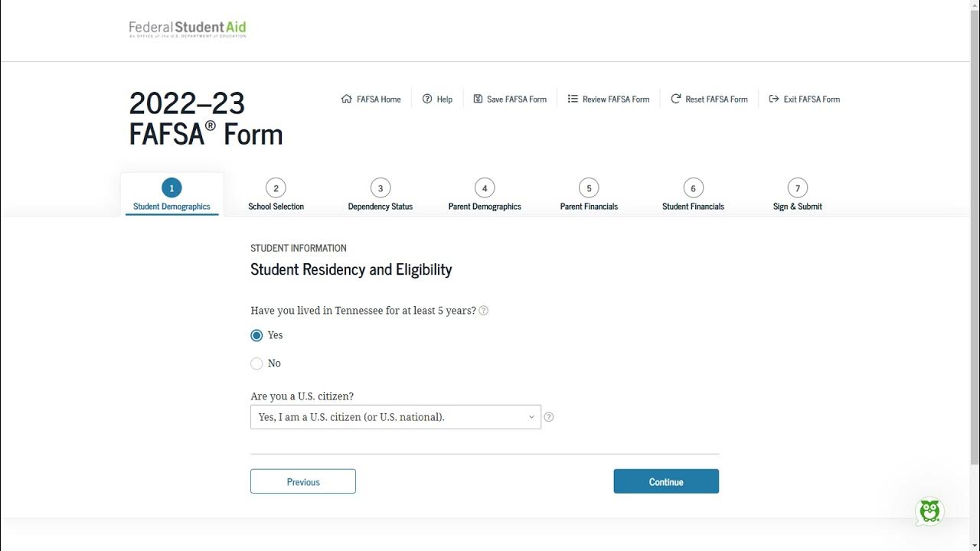The height and width of the screenshot is (551, 980).
Task: Click the Reset FAFSA Form arrow icon
Action: [x=676, y=99]
